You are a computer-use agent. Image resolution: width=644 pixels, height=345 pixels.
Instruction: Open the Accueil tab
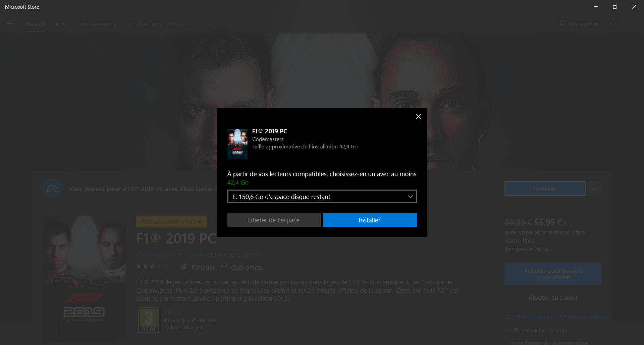tap(35, 24)
